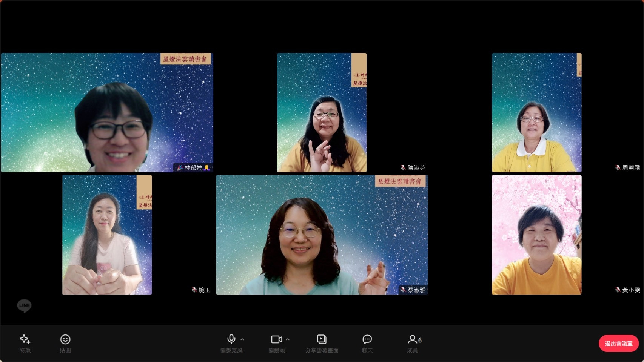Expand camera options arrow
Image resolution: width=644 pixels, height=362 pixels.
(288, 339)
